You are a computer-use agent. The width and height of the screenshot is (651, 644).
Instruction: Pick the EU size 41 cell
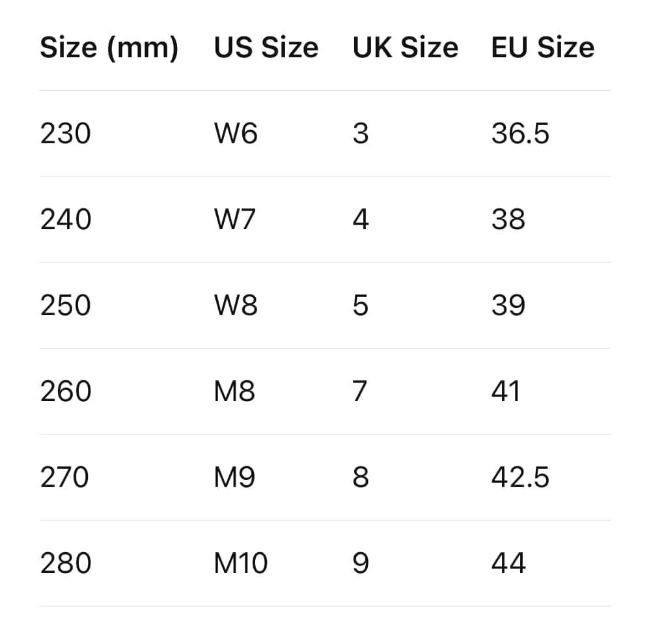coord(506,391)
